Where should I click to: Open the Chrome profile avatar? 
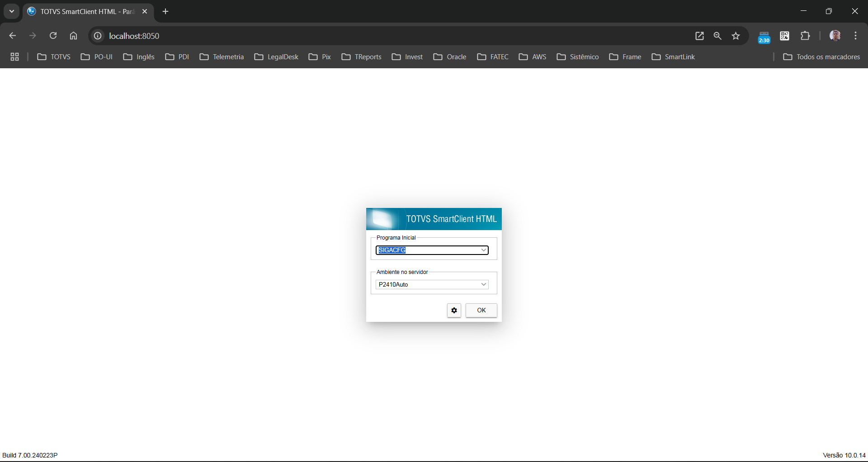coord(835,36)
